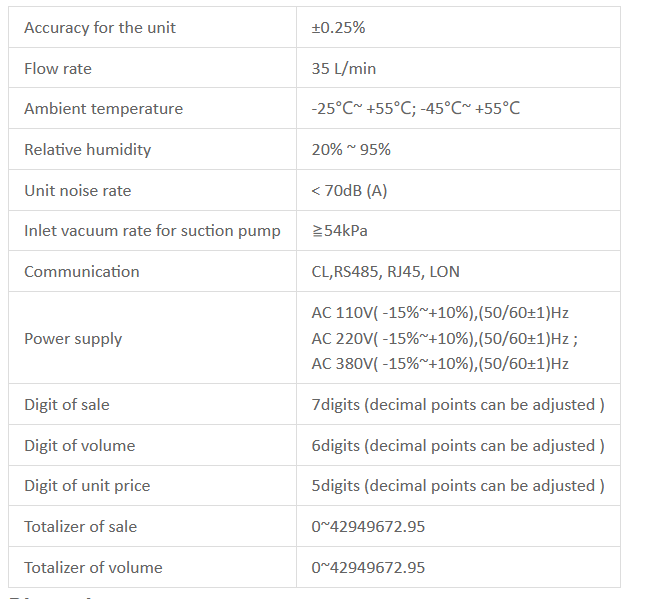This screenshot has width=646, height=599.
Task: Select the 6digits volume value text
Action: (458, 446)
